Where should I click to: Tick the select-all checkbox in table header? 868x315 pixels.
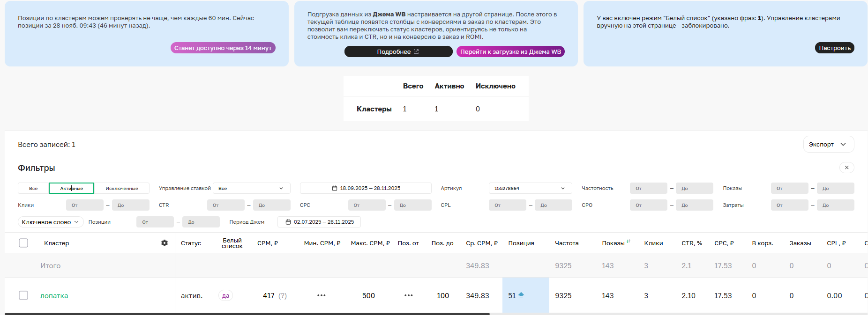pos(23,243)
